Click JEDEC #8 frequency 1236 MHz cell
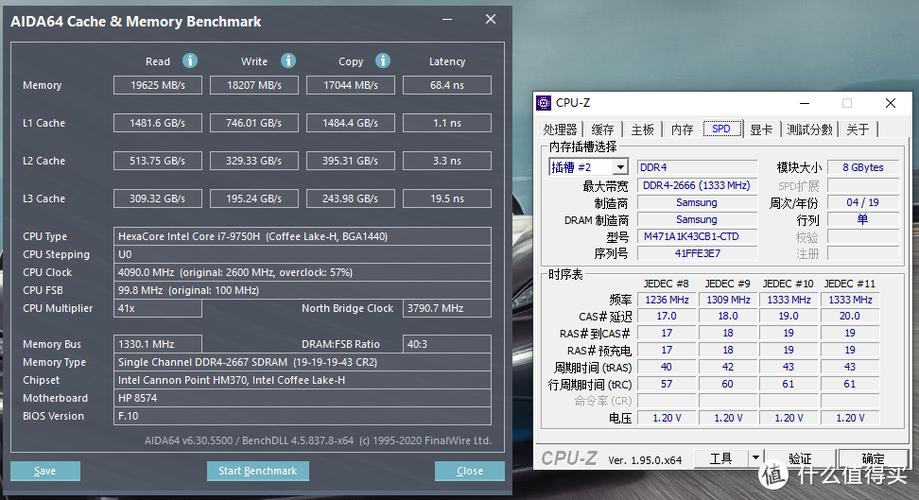 (666, 300)
